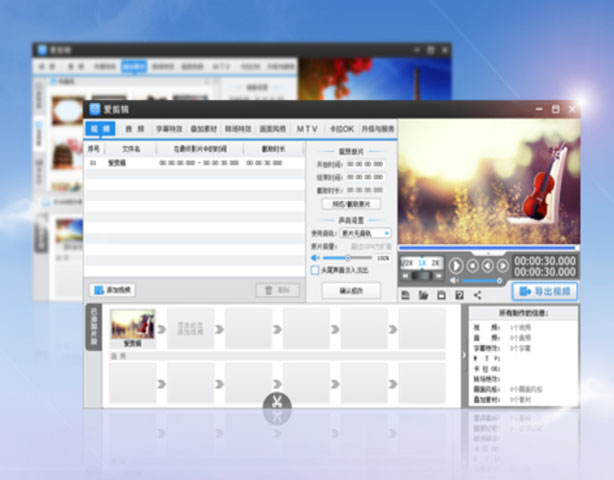Click the speaker icon in the sound settings
This screenshot has height=480, width=614.
(x=315, y=258)
